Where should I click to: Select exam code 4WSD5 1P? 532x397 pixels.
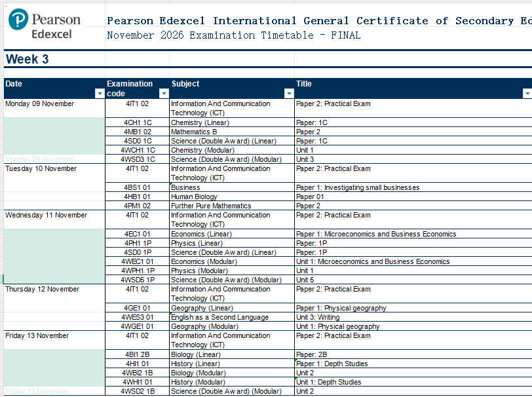[x=138, y=280]
